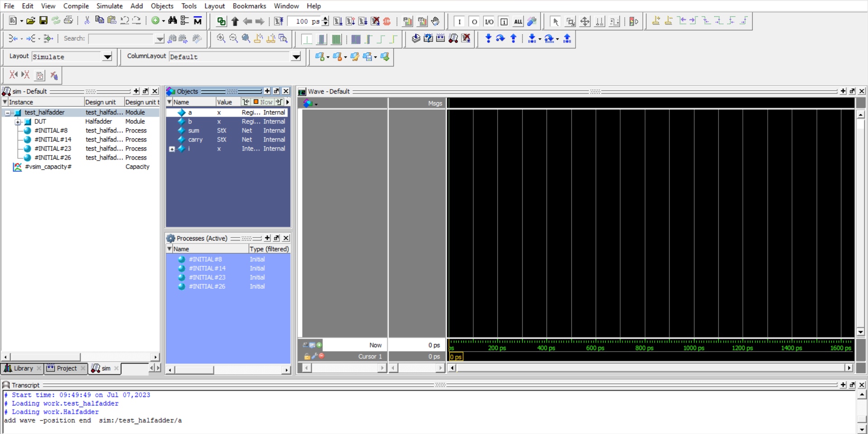868x434 pixels.
Task: Select the arrow select-mode icon
Action: pos(555,21)
